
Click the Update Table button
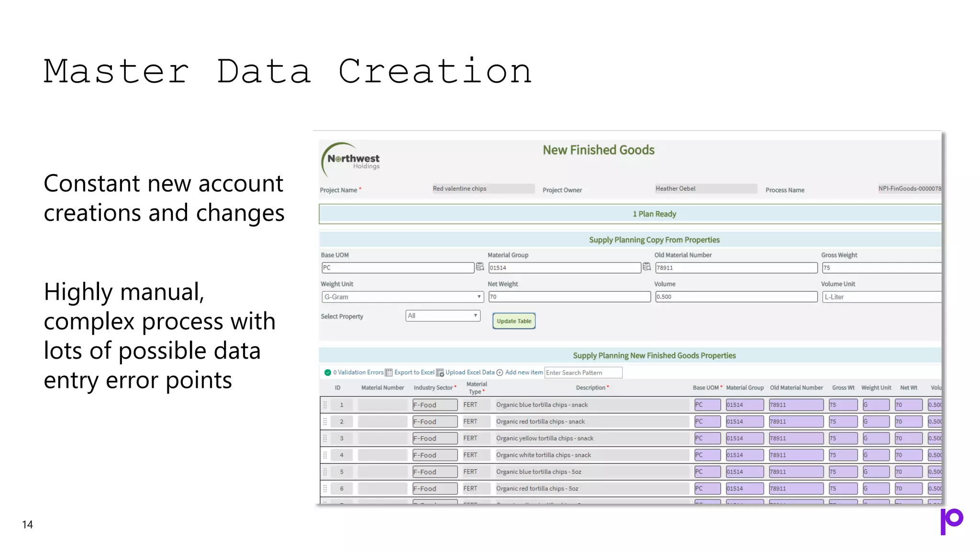click(514, 321)
